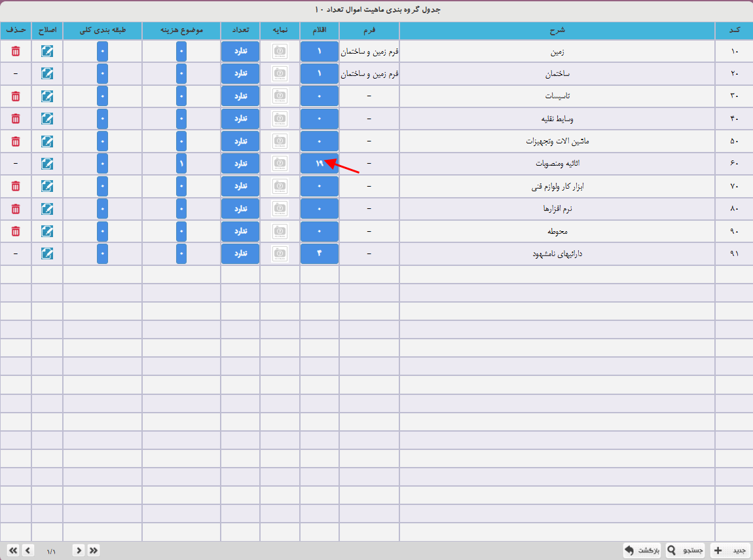Click trash icon for نرم افزارها row
The image size is (753, 560).
(x=16, y=208)
